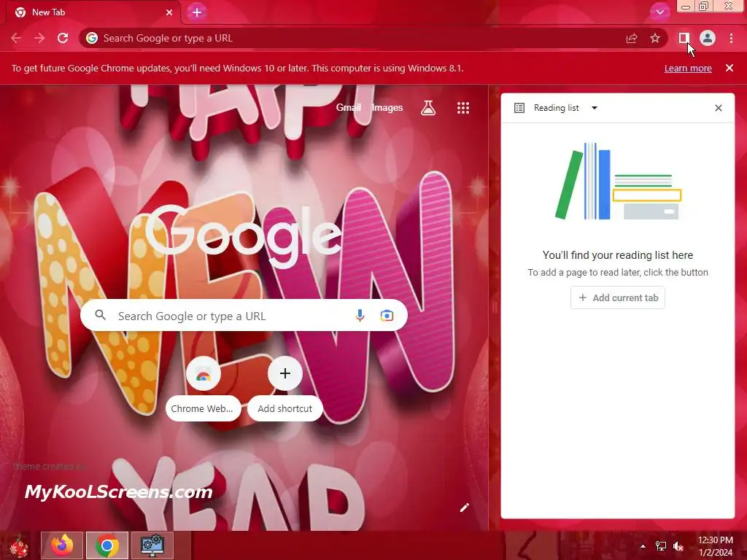Viewport: 747px width, 560px height.
Task: Search by image with Lens camera
Action: pos(387,315)
